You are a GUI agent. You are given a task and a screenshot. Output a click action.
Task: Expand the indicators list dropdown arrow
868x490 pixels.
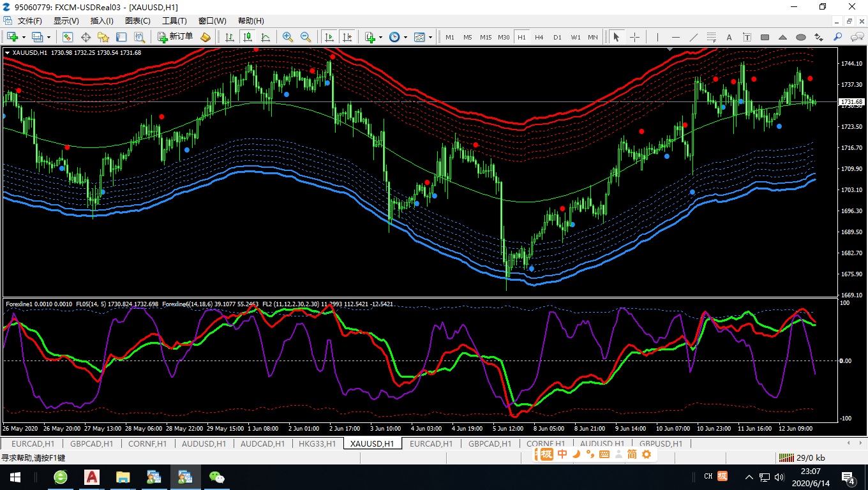(x=381, y=37)
